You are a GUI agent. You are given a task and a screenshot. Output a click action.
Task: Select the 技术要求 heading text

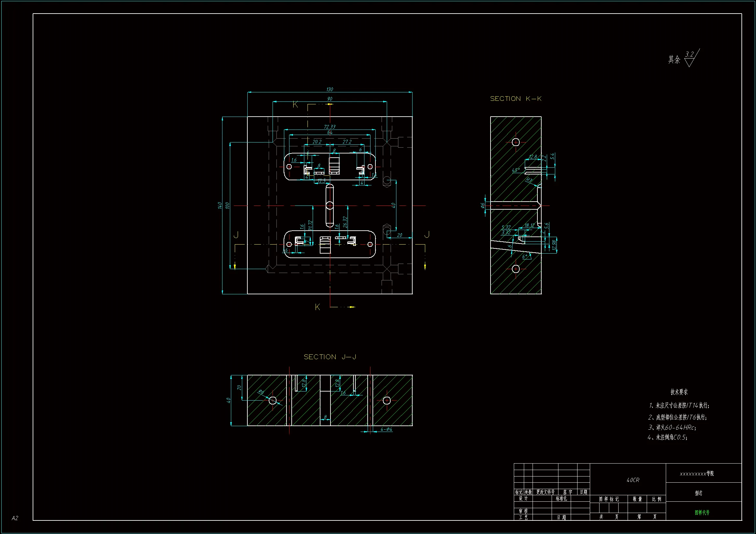pos(679,392)
